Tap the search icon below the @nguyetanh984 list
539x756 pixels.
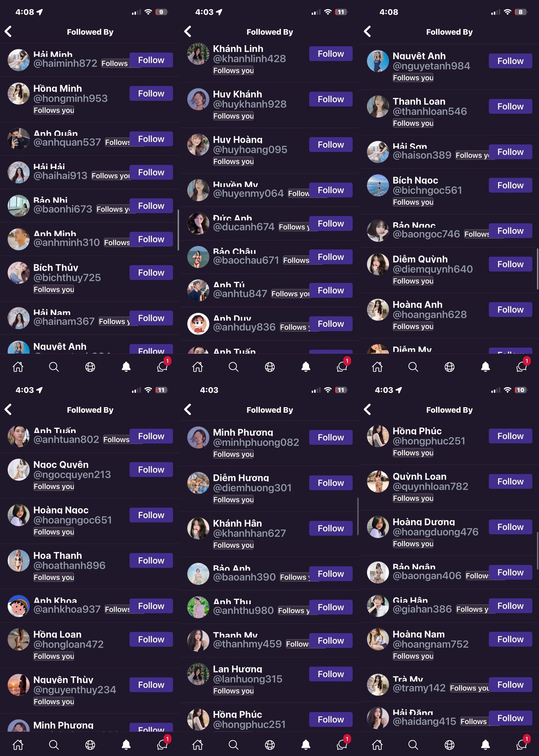[413, 367]
